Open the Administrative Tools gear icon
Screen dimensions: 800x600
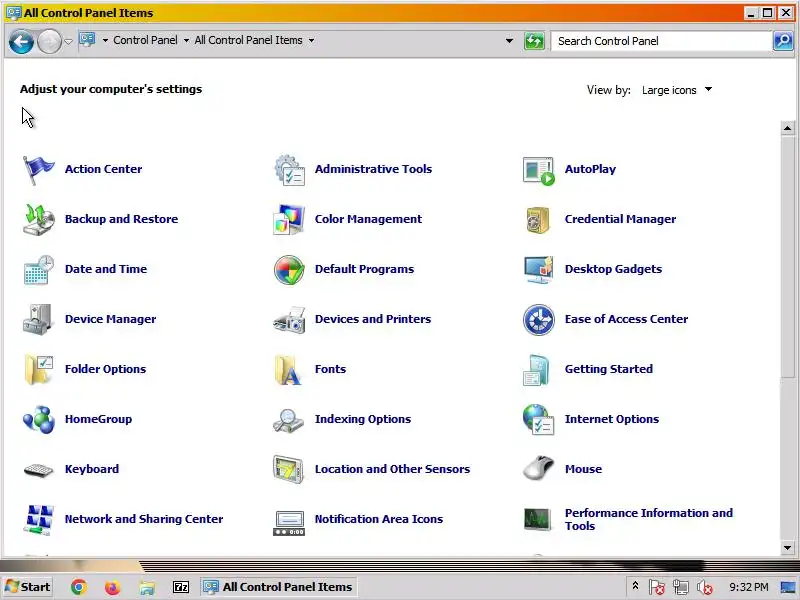289,169
